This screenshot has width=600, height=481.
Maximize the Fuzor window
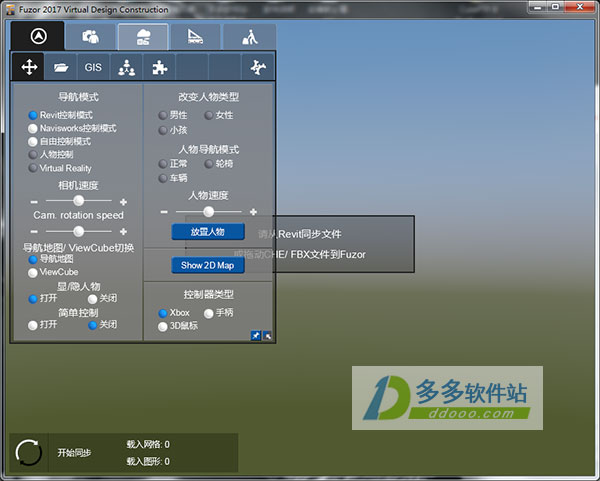click(x=555, y=7)
